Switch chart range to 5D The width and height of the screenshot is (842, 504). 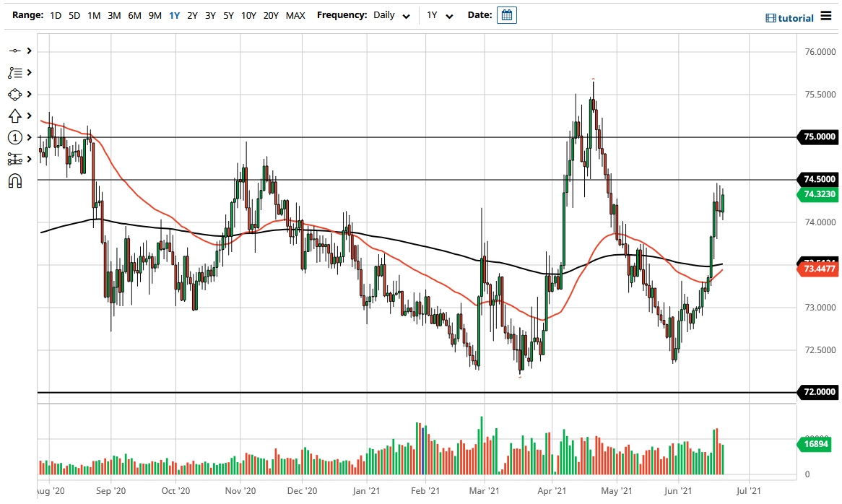[x=74, y=15]
